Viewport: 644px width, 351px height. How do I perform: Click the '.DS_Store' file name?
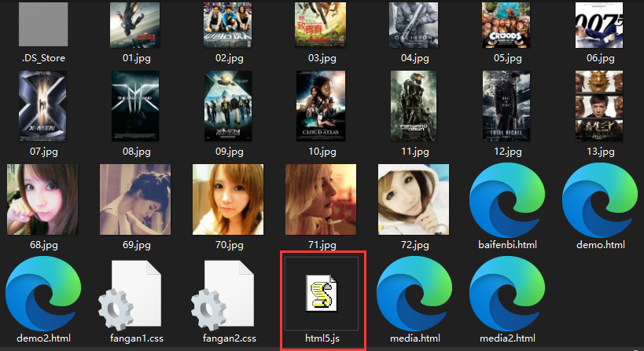pyautogui.click(x=43, y=58)
